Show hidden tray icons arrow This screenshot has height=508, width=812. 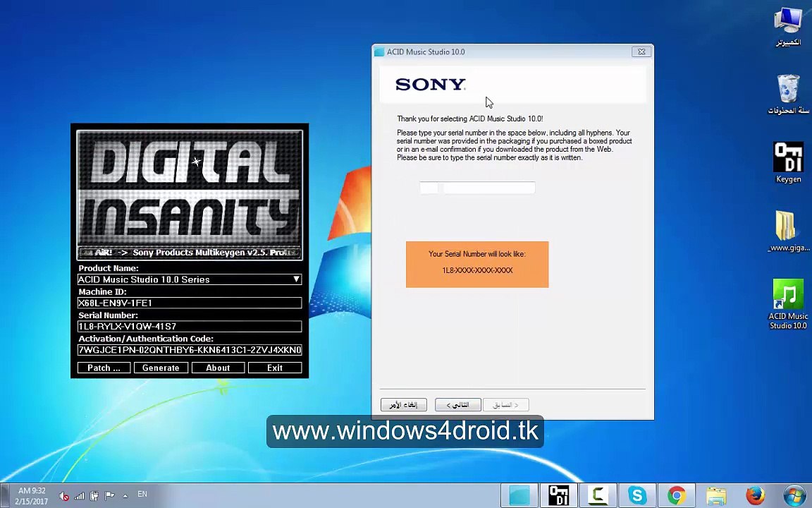click(x=125, y=495)
